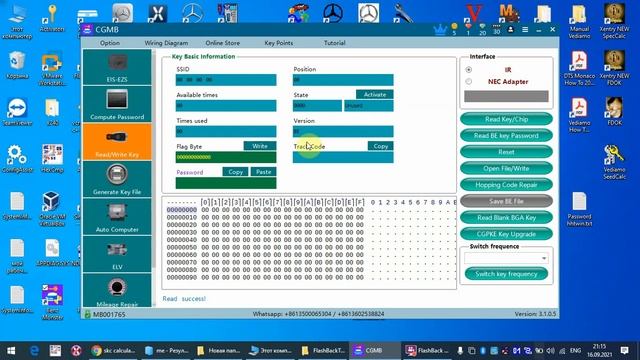Open the Key Points menu
The image size is (640, 360).
point(278,43)
